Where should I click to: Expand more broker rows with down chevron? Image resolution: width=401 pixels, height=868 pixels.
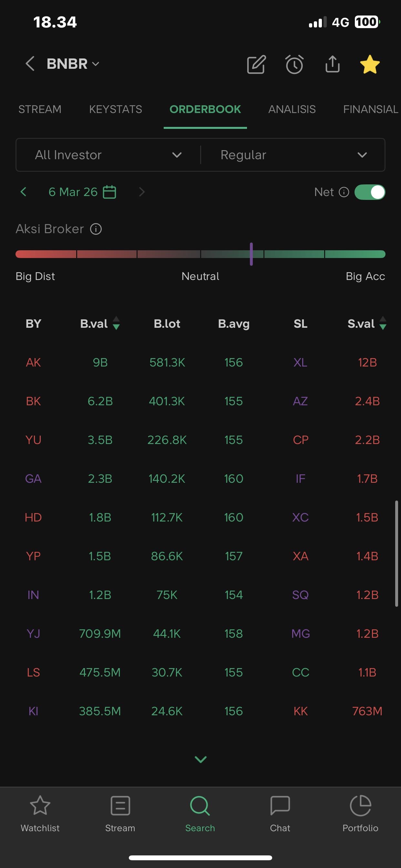click(200, 759)
